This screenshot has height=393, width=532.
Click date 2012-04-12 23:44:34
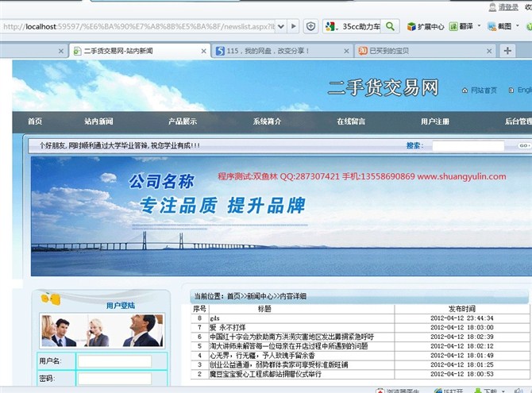click(x=462, y=318)
